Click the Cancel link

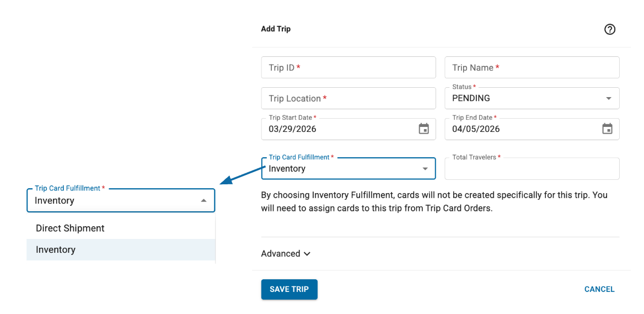[599, 289]
